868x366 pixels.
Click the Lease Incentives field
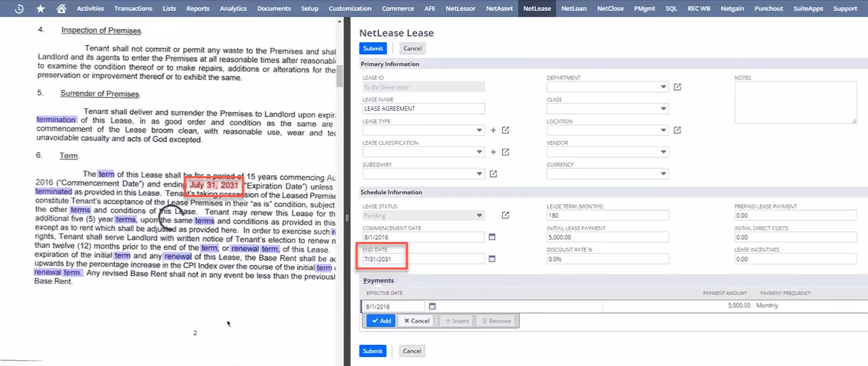coord(796,259)
